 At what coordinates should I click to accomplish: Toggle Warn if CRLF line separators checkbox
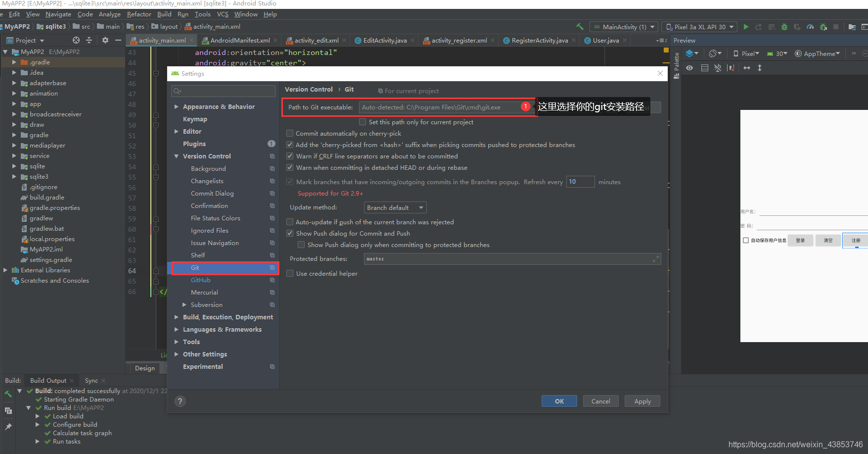[290, 156]
